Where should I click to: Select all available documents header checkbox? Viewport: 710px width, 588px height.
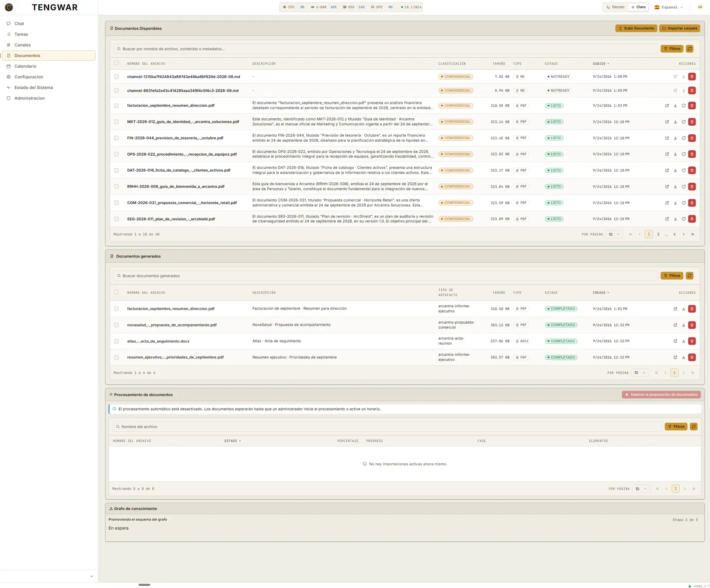coord(116,63)
